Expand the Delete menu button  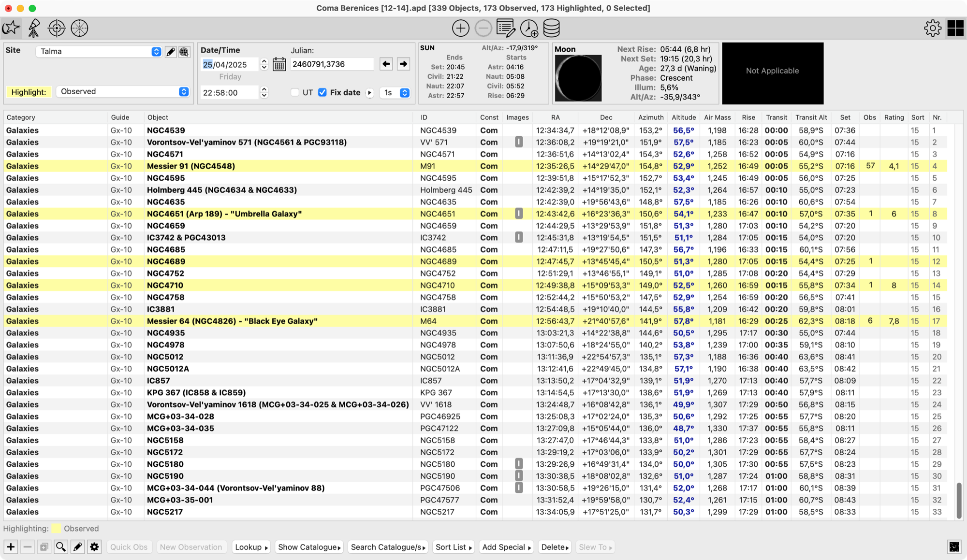tap(555, 547)
